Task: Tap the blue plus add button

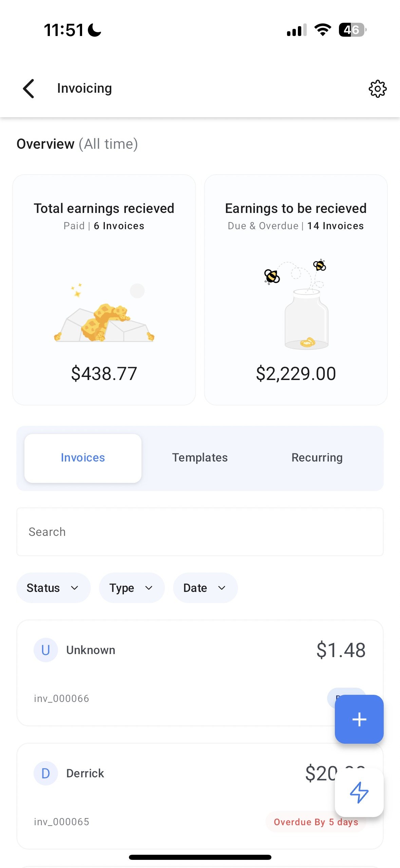Action: click(359, 719)
